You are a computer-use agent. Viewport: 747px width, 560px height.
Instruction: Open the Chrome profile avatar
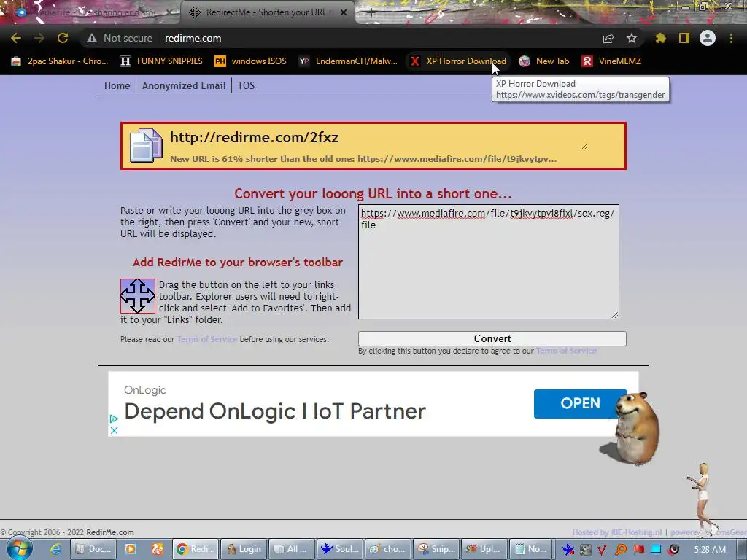click(x=708, y=38)
